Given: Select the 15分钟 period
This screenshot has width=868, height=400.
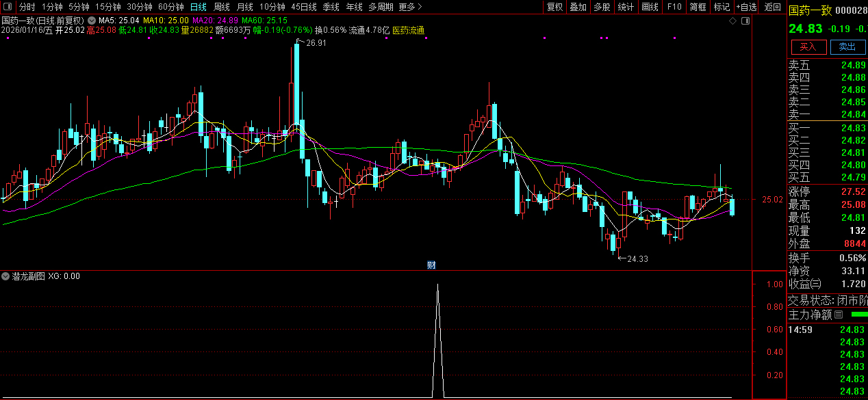Looking at the screenshot, I should coord(108,7).
